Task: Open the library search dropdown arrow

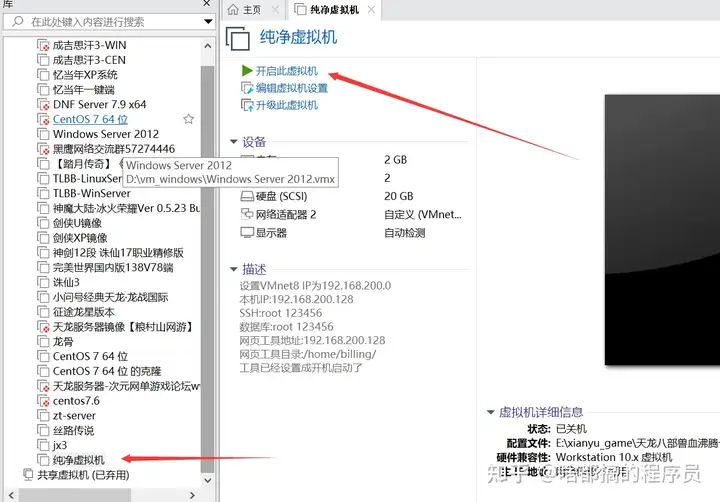Action: point(208,22)
